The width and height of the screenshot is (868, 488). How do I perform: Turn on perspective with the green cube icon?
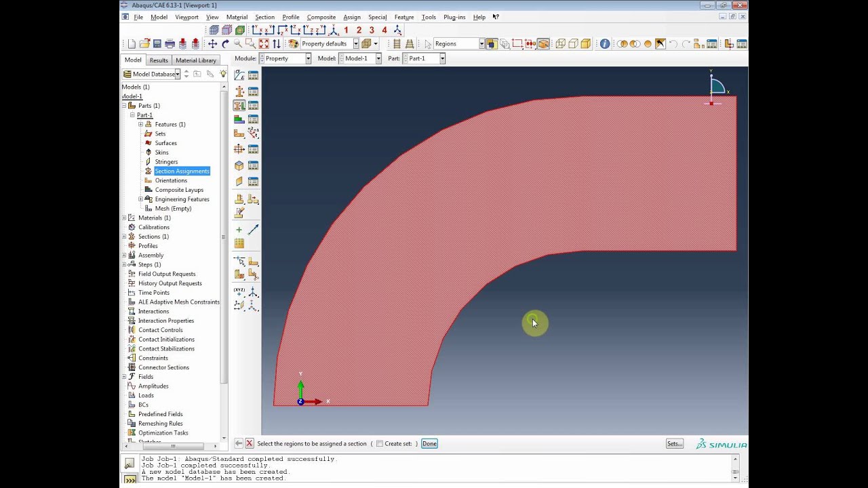pyautogui.click(x=240, y=30)
